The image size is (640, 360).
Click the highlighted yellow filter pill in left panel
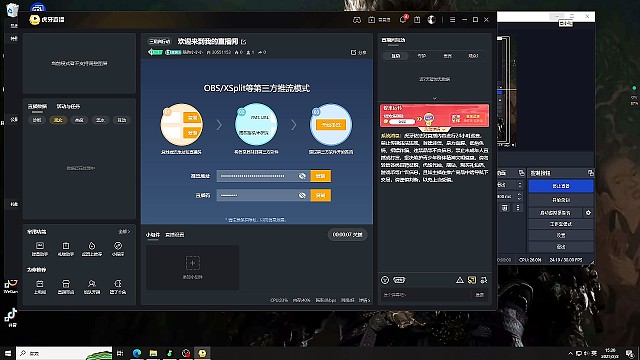click(58, 120)
